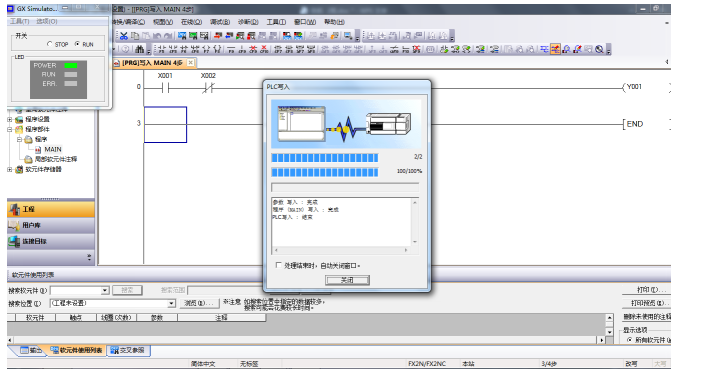Switch to the 输出 bottom tab
Image resolution: width=701 pixels, height=374 pixels.
(31, 350)
